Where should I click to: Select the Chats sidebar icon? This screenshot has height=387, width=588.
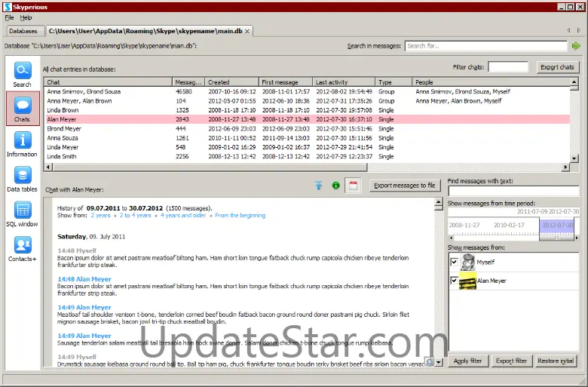(x=23, y=109)
